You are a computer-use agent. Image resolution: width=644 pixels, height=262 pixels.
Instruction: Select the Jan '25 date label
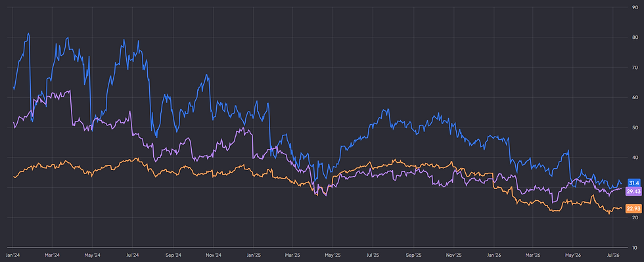(253, 255)
